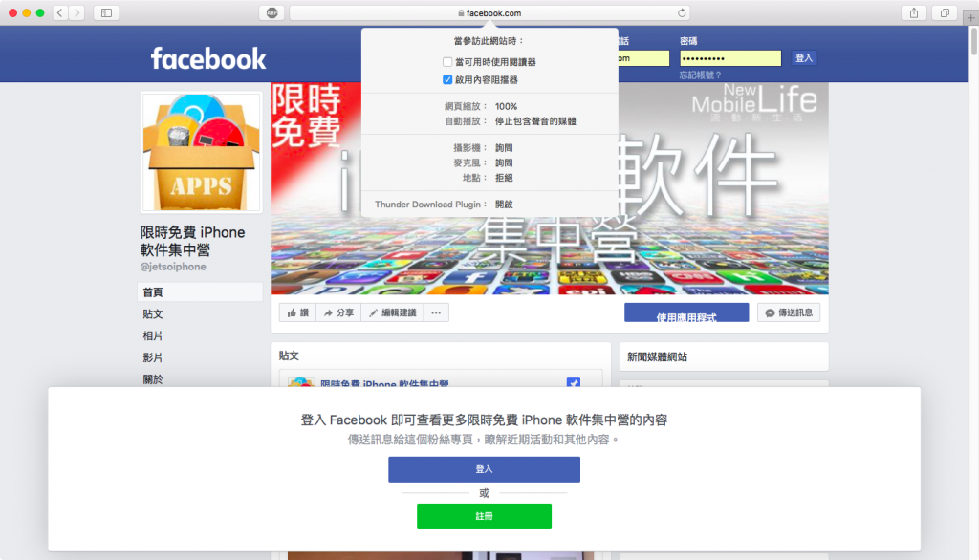
Task: Go back with the Safari back arrow
Action: pyautogui.click(x=60, y=12)
